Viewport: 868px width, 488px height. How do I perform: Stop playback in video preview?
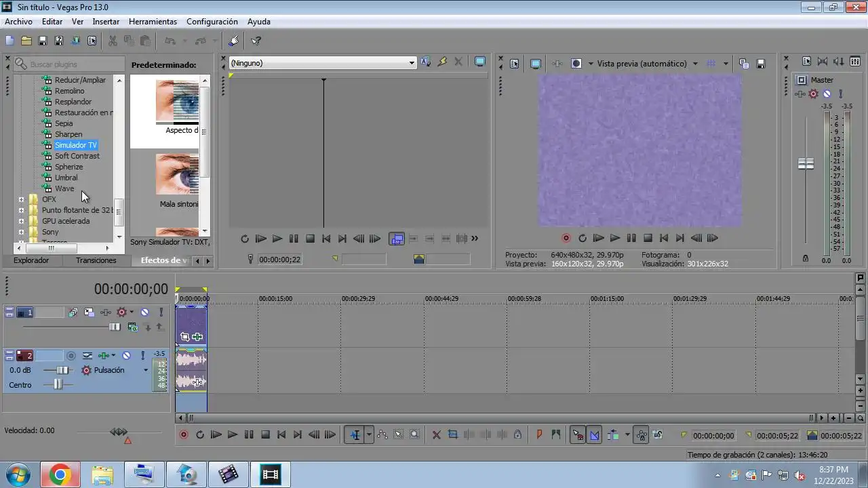pyautogui.click(x=648, y=238)
